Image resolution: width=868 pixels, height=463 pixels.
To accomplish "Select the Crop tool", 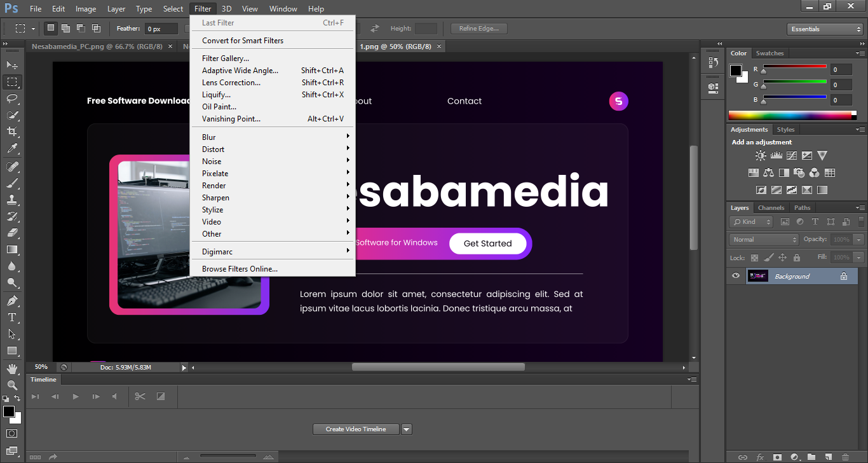I will tap(12, 131).
